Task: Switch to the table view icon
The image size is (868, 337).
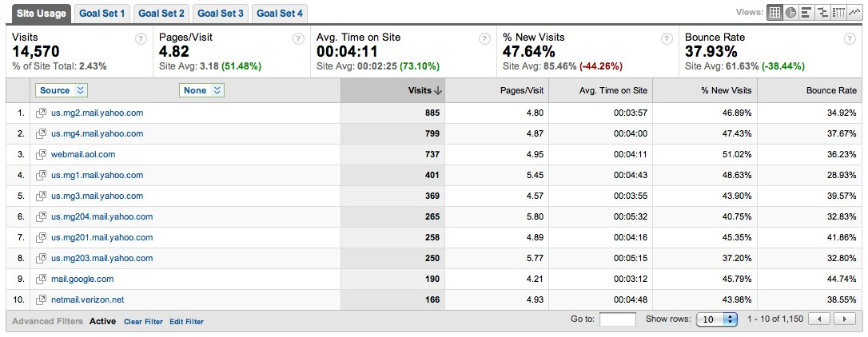Action: click(x=774, y=13)
